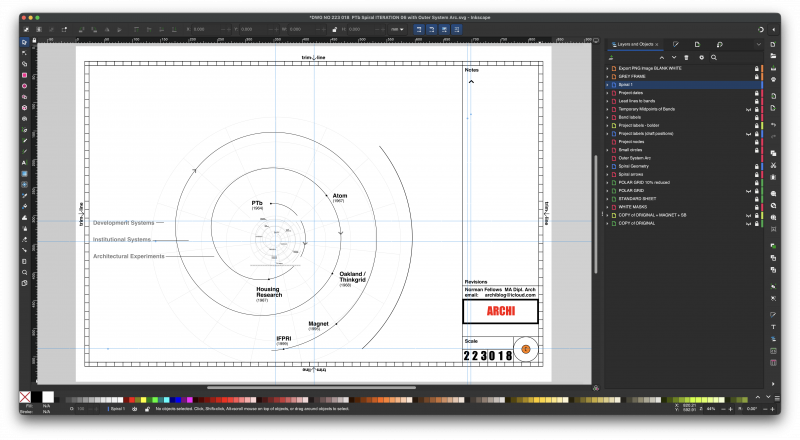
Task: Open the layers panel settings gear
Action: point(701,57)
